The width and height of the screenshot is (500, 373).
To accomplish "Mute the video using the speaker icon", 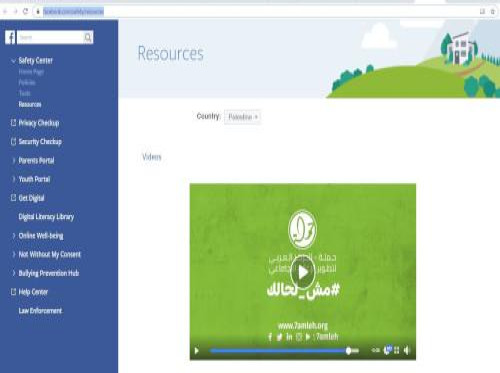I will (x=406, y=350).
